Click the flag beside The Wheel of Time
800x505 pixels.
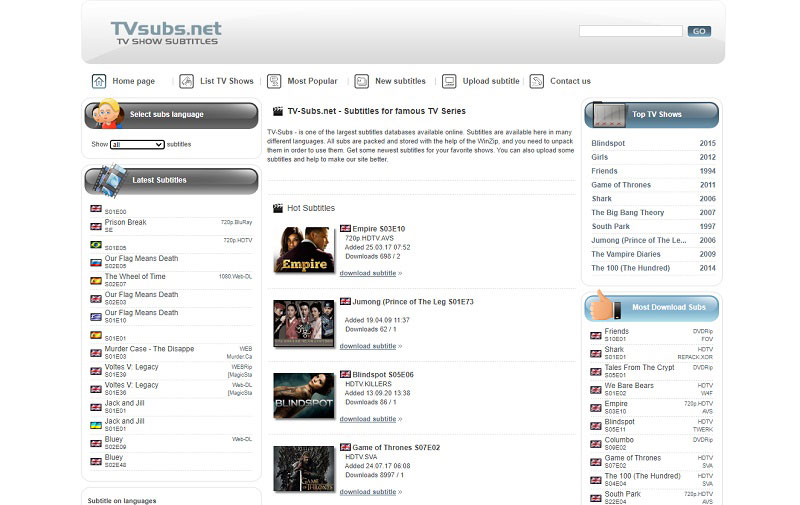(x=96, y=281)
